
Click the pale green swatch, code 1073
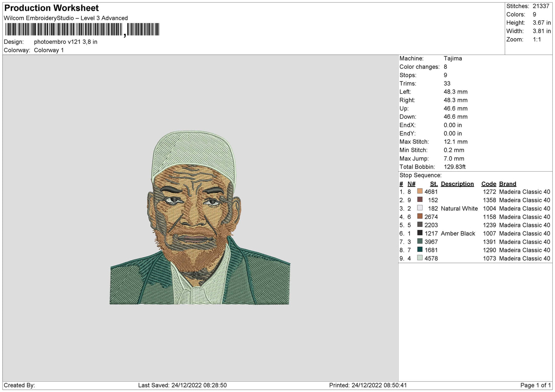coord(420,258)
